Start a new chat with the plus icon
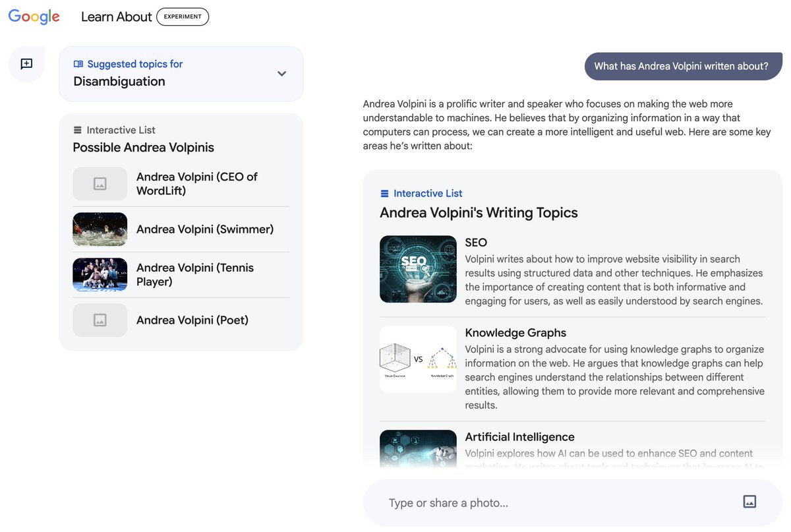Image resolution: width=791 pixels, height=532 pixels. [x=26, y=64]
